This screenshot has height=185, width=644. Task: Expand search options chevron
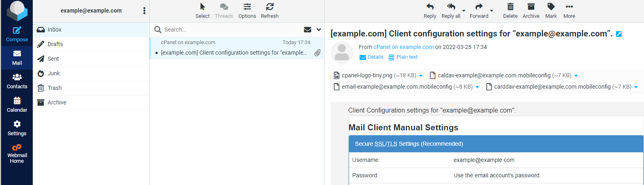pos(319,30)
